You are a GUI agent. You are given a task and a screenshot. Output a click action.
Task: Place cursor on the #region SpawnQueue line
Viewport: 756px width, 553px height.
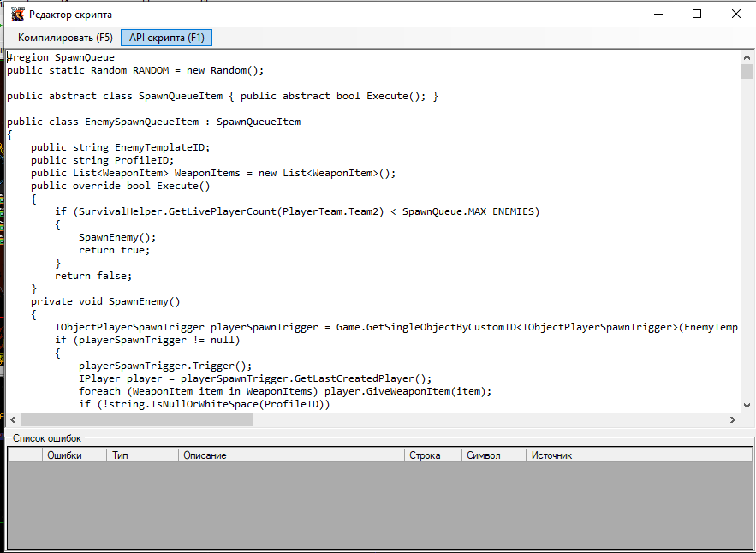(60, 57)
